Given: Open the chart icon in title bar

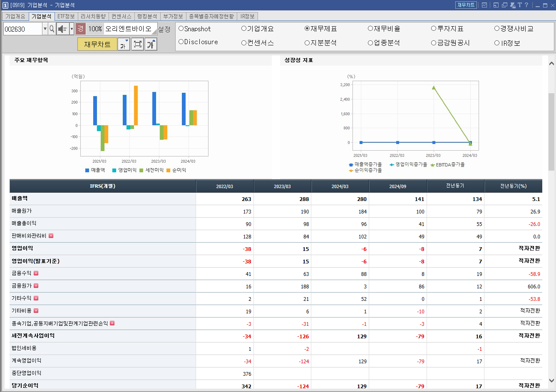Looking at the screenshot, I should (x=484, y=5).
